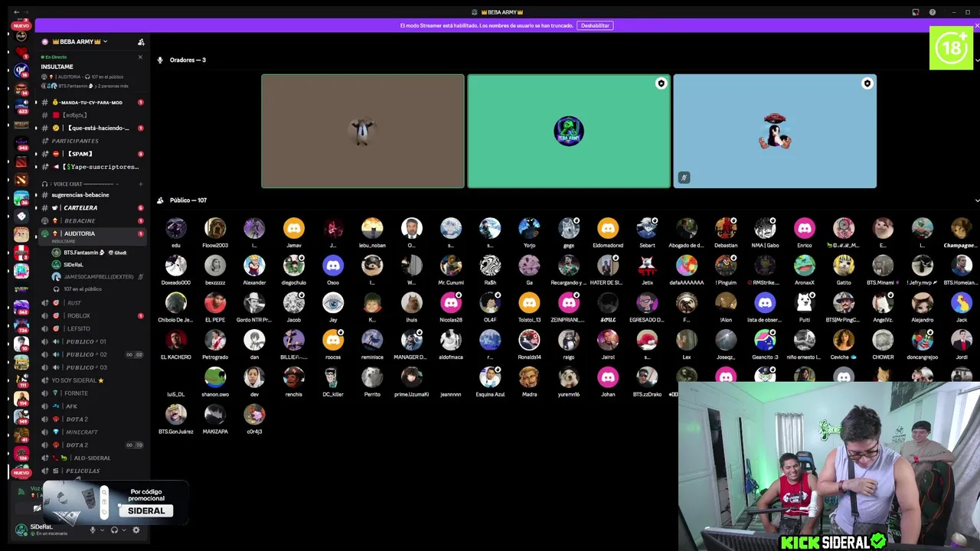Image resolution: width=980 pixels, height=551 pixels.
Task: Join the BEBACINE stage channel
Action: [x=92, y=220]
